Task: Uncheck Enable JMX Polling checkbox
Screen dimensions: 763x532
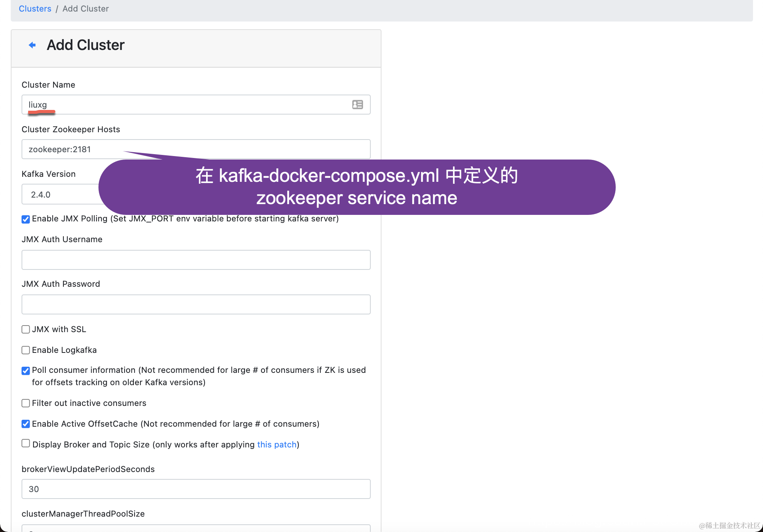Action: 26,219
